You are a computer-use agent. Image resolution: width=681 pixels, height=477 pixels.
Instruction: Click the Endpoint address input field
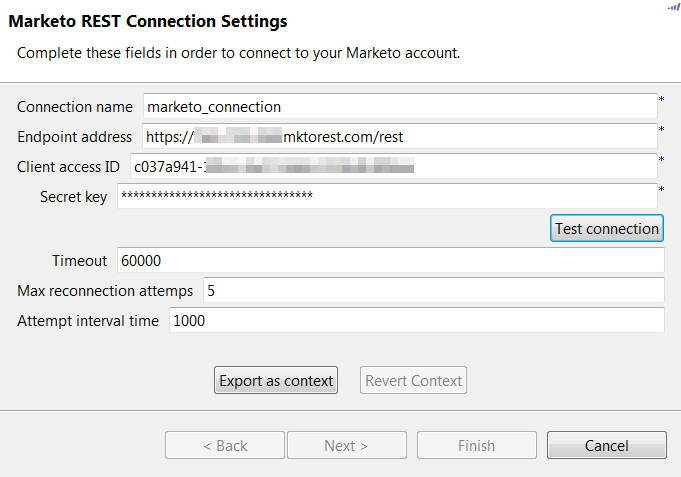point(398,136)
